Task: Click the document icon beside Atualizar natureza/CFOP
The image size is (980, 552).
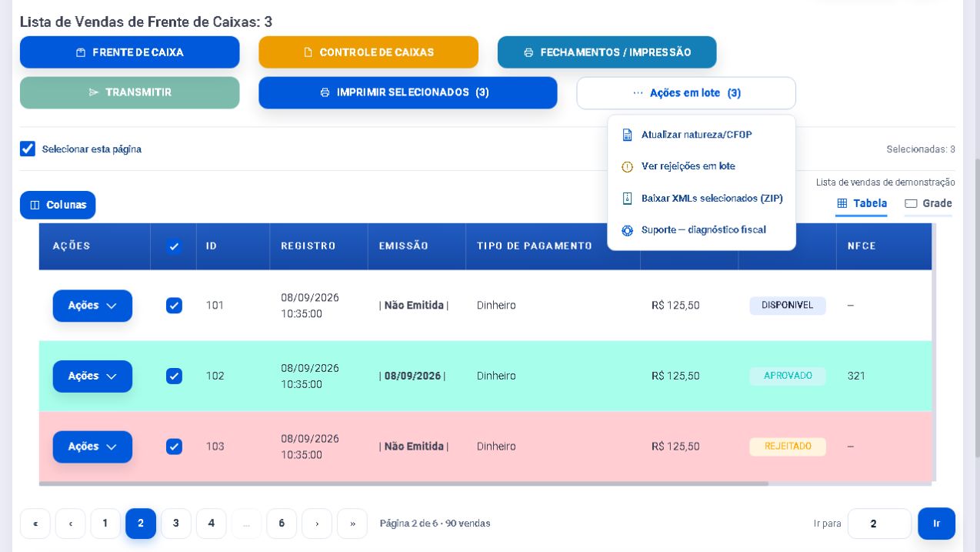Action: coord(627,135)
